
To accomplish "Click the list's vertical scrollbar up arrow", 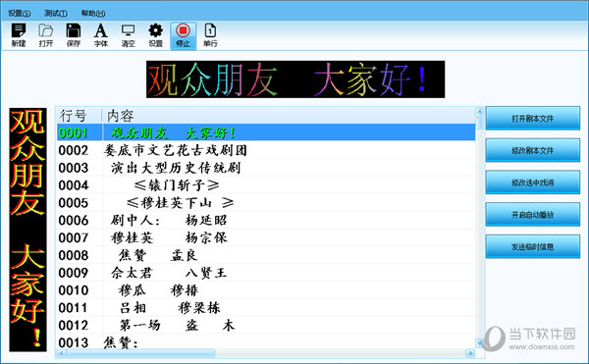I will click(x=479, y=112).
